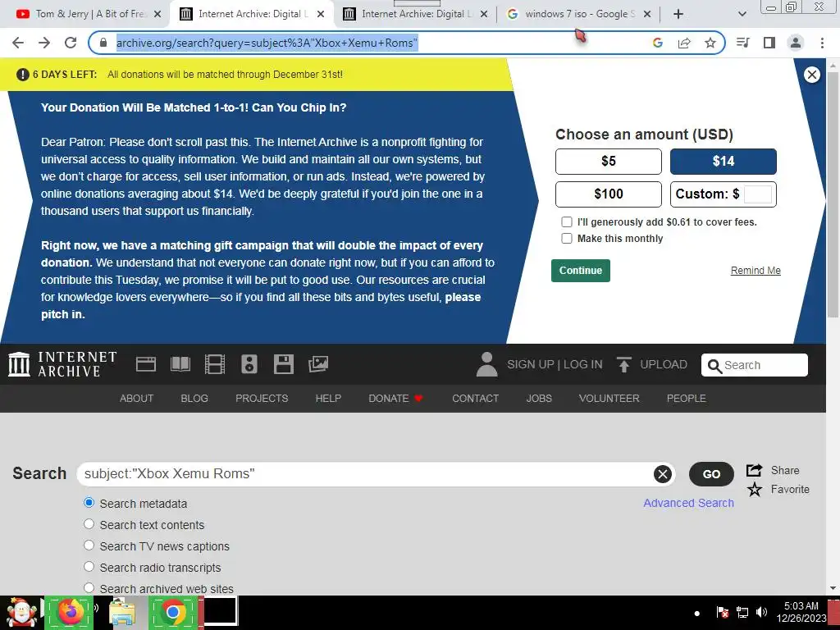Select Search TV news captions radio button

[89, 546]
